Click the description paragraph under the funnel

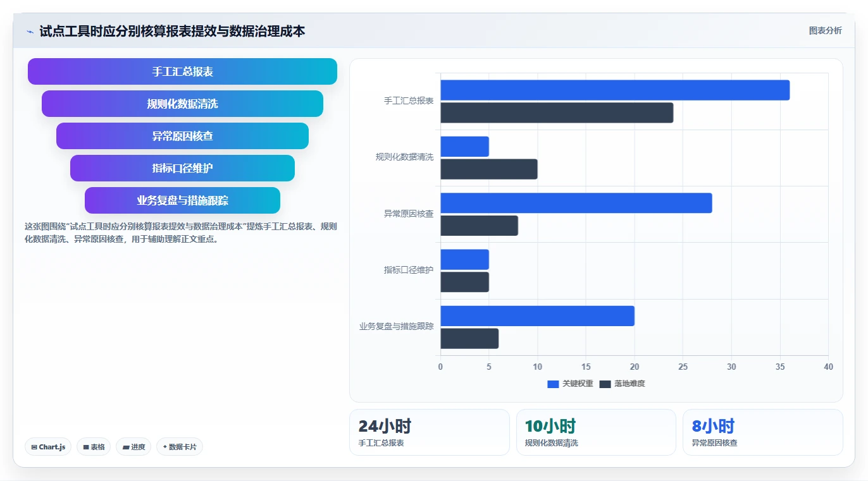tap(181, 233)
